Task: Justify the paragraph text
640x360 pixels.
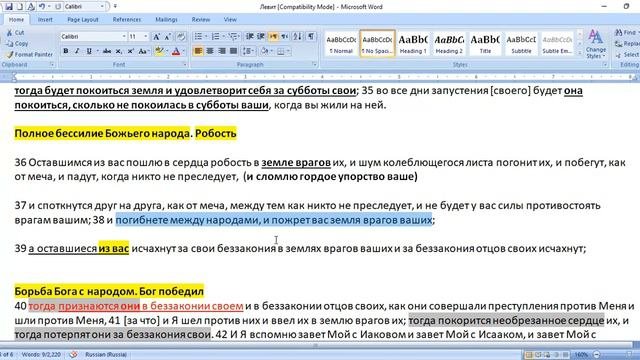Action: [233, 51]
